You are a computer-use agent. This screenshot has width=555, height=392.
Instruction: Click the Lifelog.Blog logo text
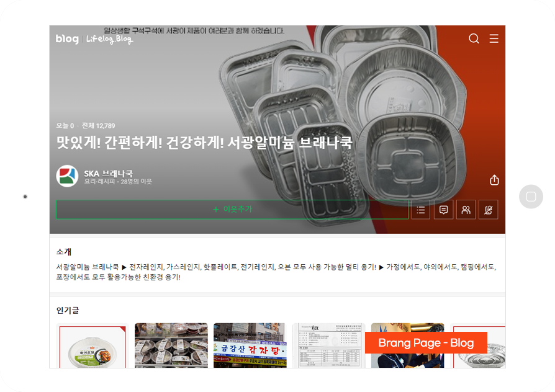[110, 39]
